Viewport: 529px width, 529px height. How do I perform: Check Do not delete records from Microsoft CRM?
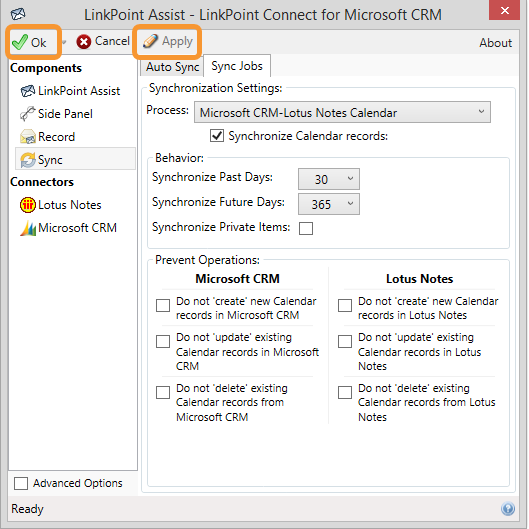[163, 392]
